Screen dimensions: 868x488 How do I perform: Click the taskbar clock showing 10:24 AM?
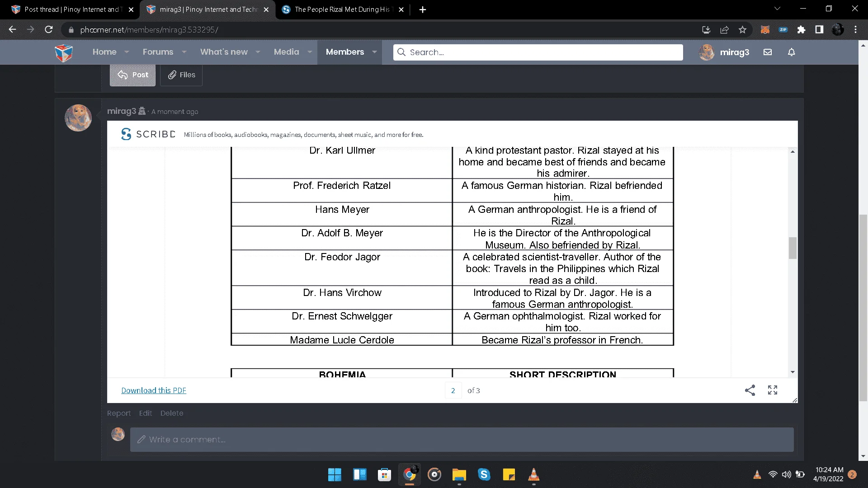(828, 474)
